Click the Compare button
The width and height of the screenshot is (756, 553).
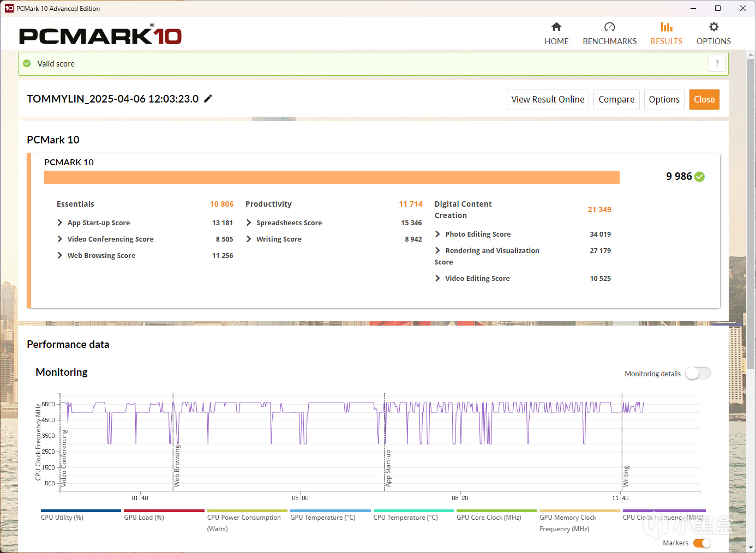pos(616,99)
